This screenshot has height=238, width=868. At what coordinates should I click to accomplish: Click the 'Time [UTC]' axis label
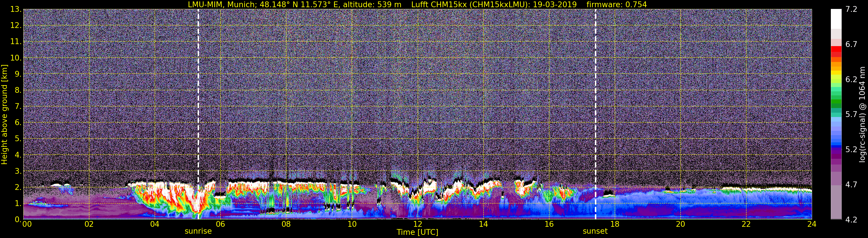[417, 232]
